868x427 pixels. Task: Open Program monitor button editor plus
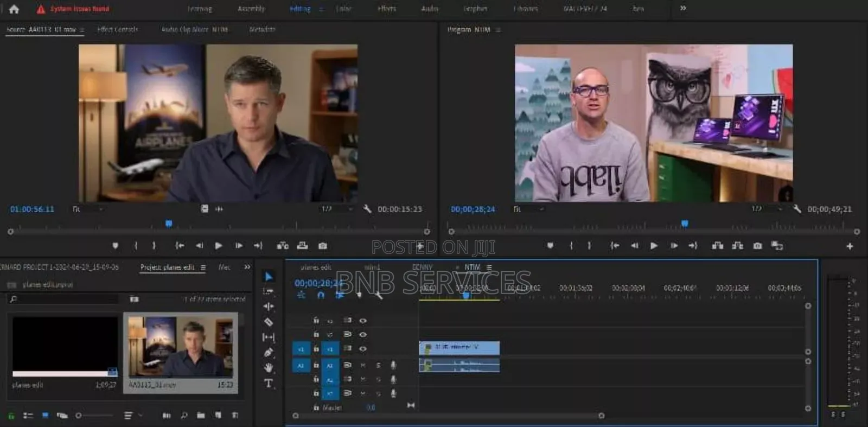850,246
